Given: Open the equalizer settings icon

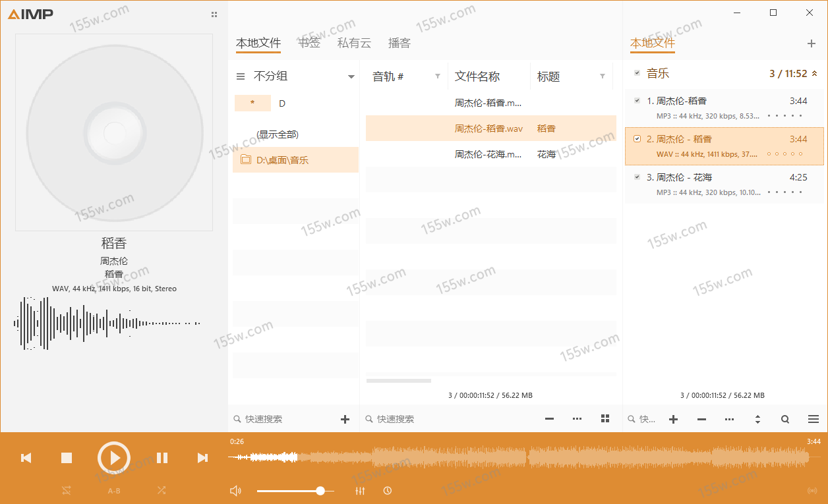Looking at the screenshot, I should point(360,491).
